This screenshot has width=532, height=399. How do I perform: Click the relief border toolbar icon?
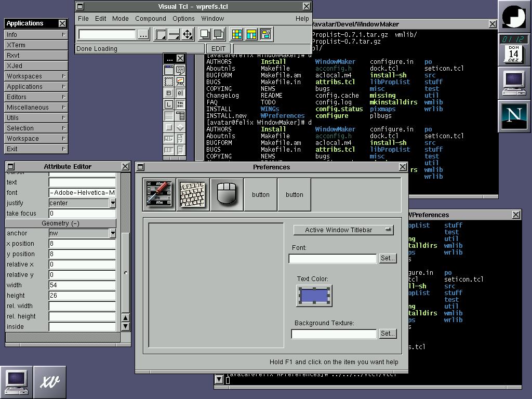pos(160,34)
